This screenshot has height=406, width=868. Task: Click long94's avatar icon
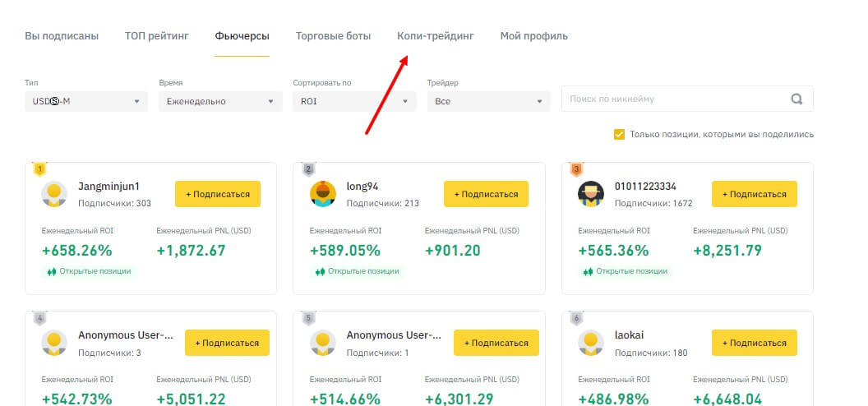point(323,194)
